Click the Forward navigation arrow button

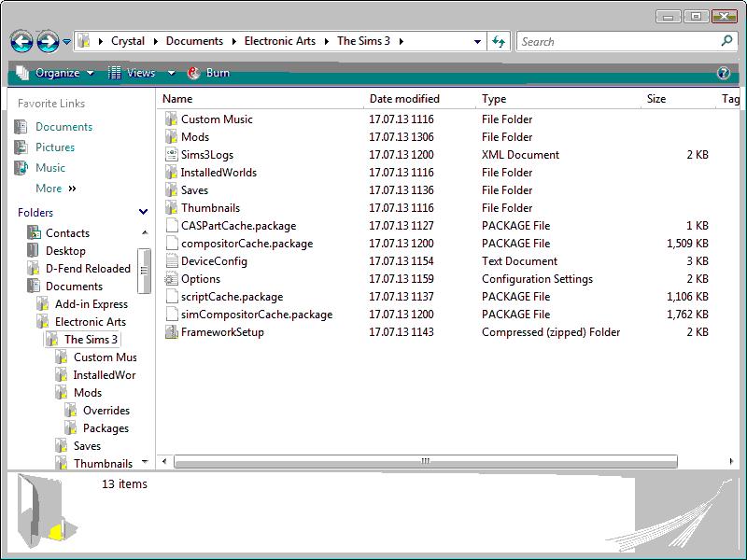coord(47,41)
